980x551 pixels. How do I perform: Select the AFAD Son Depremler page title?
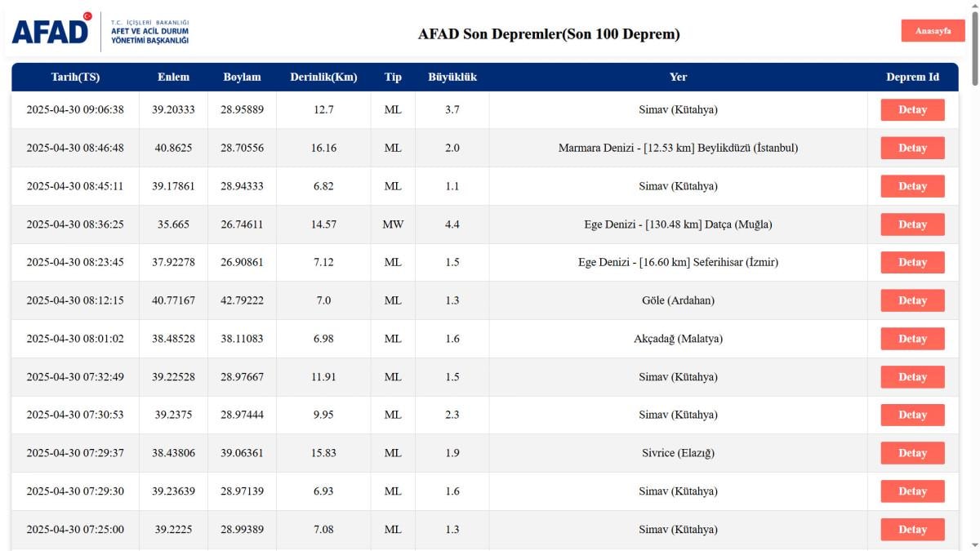point(549,34)
